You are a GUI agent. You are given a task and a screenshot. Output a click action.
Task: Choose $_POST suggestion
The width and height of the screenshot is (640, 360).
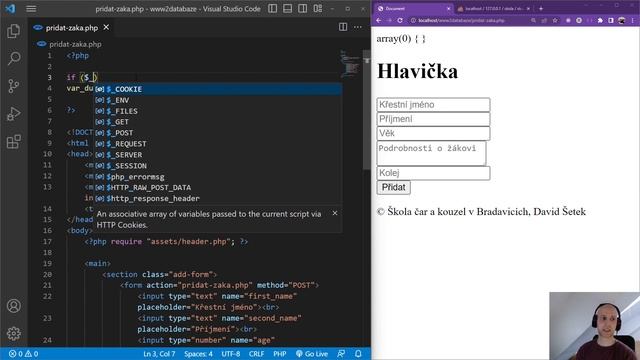(x=218, y=133)
